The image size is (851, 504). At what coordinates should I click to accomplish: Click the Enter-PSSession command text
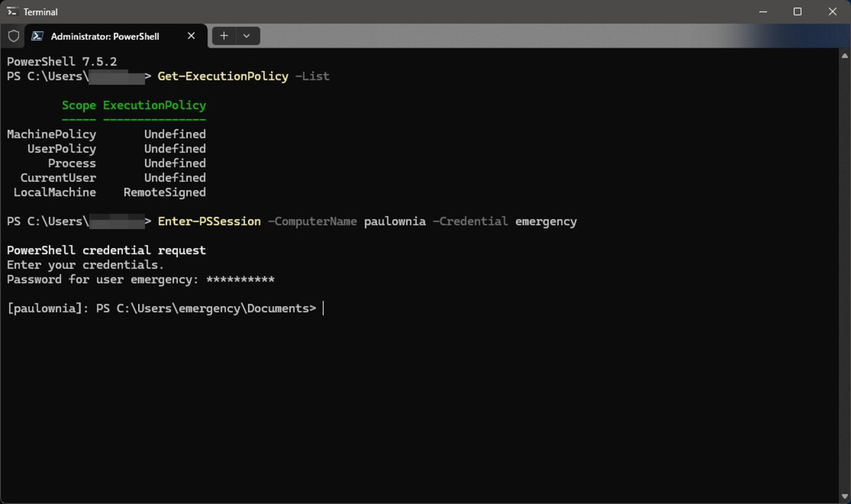209,221
